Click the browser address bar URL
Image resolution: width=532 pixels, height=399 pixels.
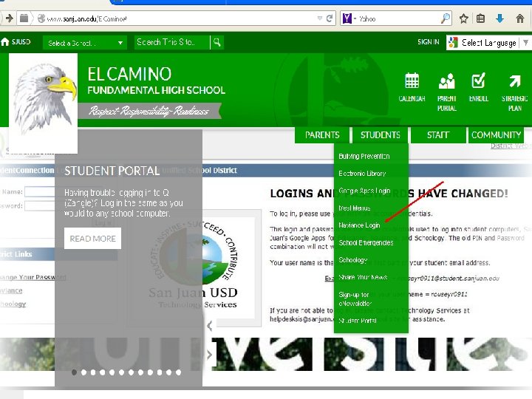[x=86, y=18]
